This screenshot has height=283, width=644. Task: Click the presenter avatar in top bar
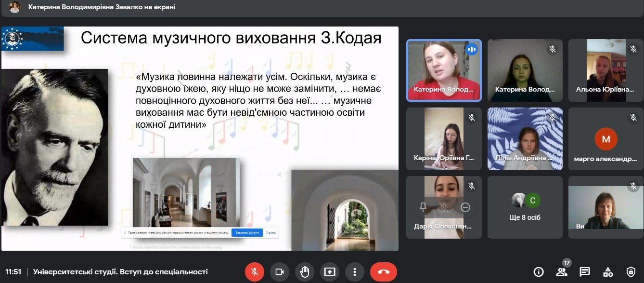[15, 7]
